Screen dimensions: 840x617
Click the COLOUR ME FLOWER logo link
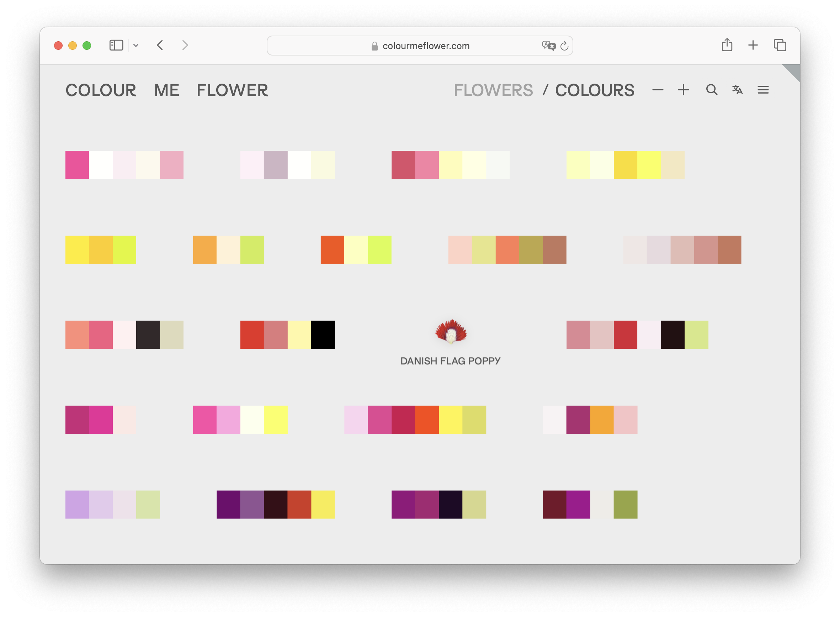coord(166,90)
